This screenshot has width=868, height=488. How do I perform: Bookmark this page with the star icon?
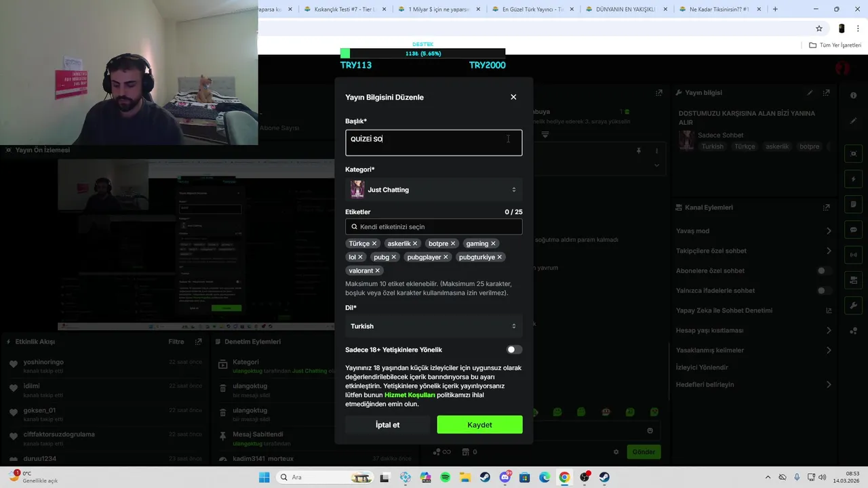(819, 28)
